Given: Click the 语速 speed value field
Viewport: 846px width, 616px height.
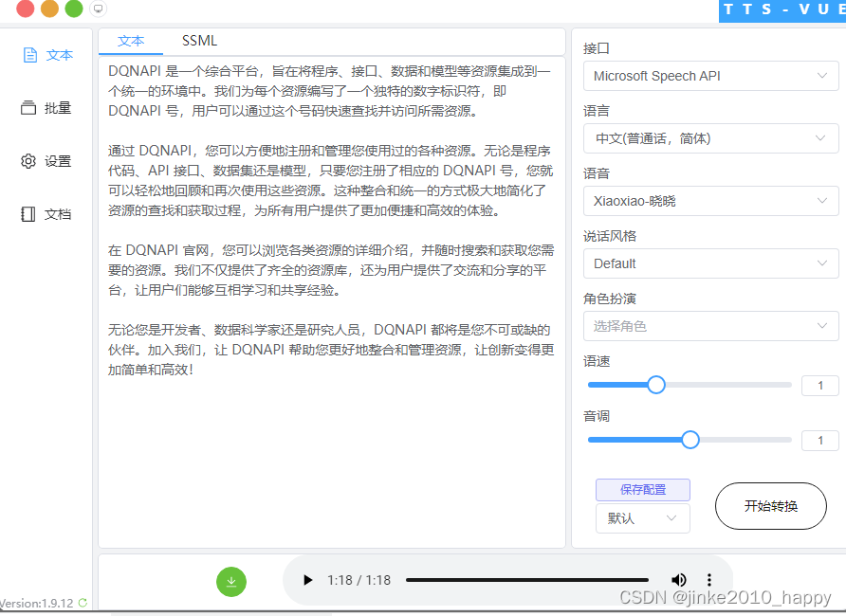Looking at the screenshot, I should point(820,386).
